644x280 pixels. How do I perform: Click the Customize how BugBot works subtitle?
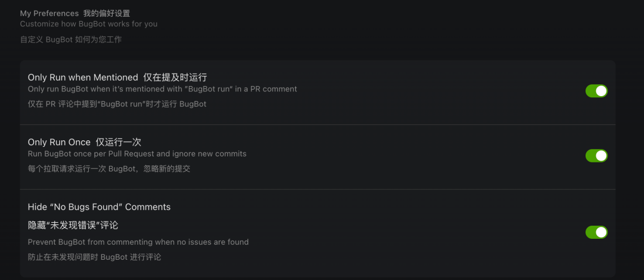(88, 24)
